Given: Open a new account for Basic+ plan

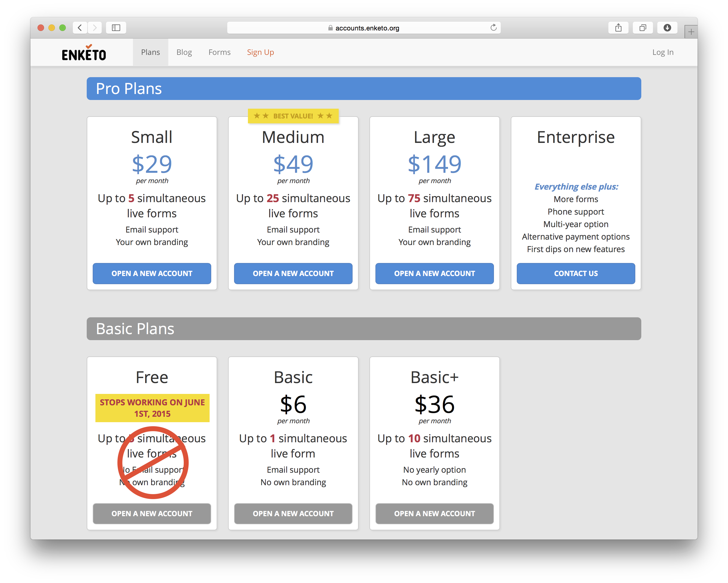Looking at the screenshot, I should 434,513.
